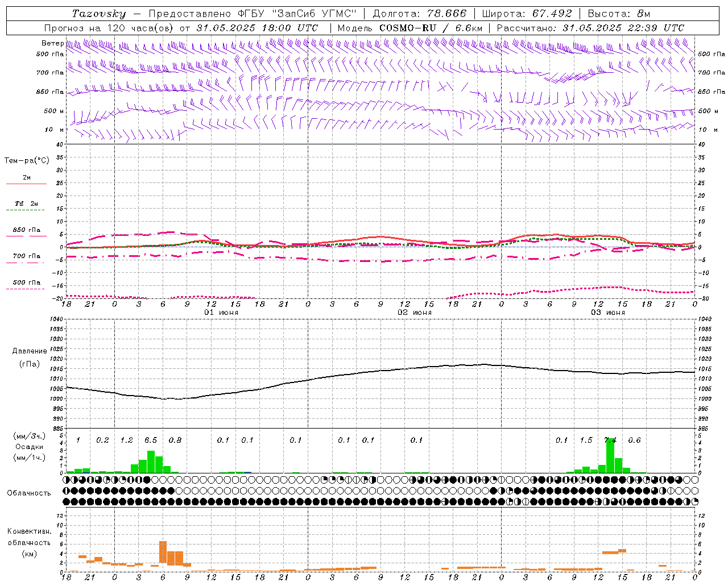Screen dimensions: 728x582
Task: Click the 0.8 precipitation total value
Action: 175,440
